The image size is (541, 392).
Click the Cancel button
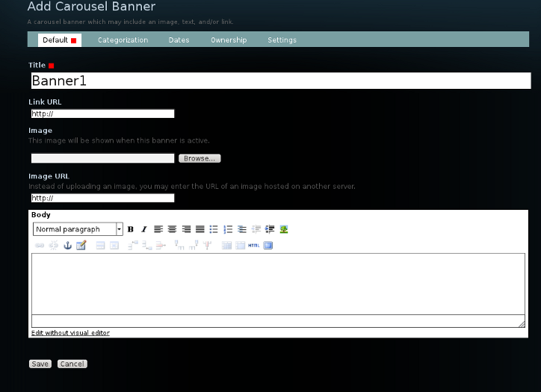72,364
